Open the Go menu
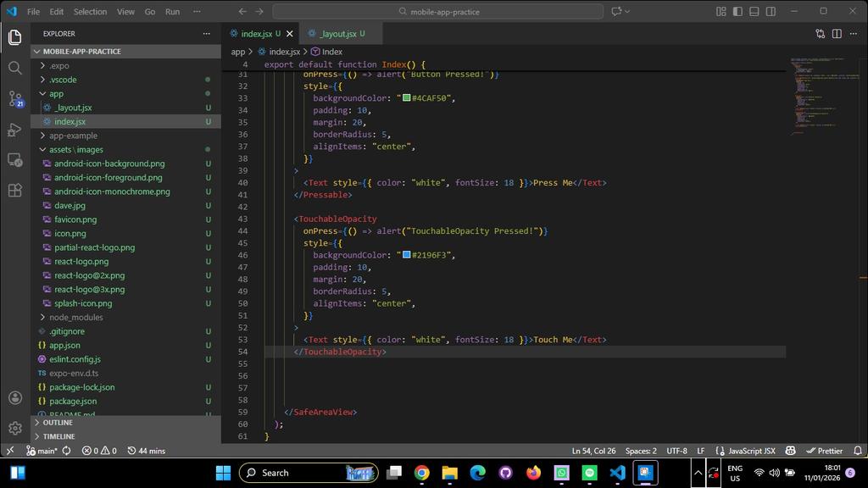 [150, 12]
